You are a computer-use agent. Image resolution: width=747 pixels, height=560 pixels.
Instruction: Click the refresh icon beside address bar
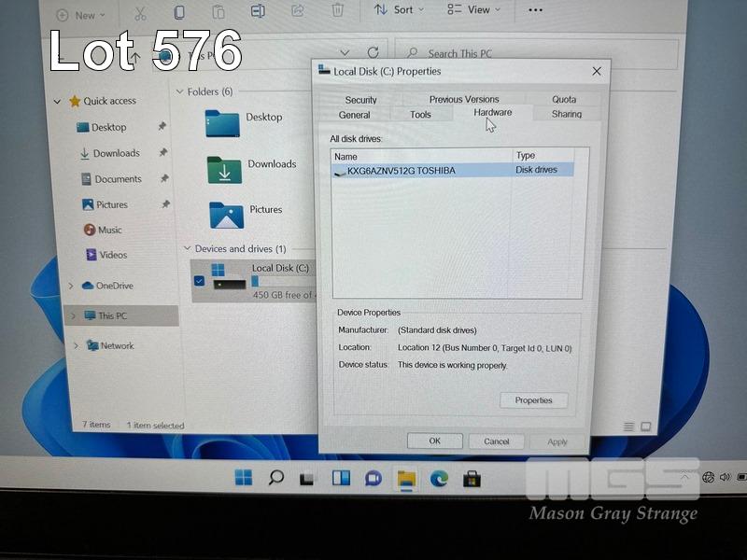(373, 53)
